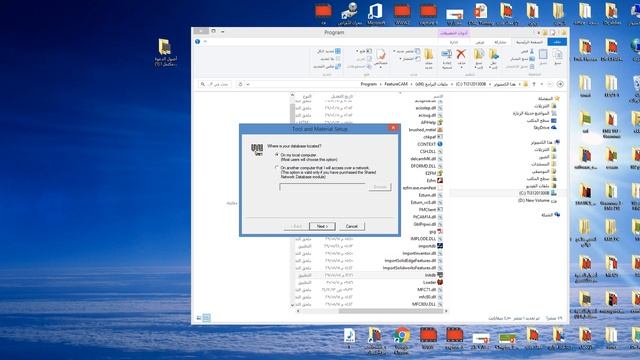This screenshot has width=640, height=360.
Task: Select the Loader file in the list
Action: coord(433,282)
